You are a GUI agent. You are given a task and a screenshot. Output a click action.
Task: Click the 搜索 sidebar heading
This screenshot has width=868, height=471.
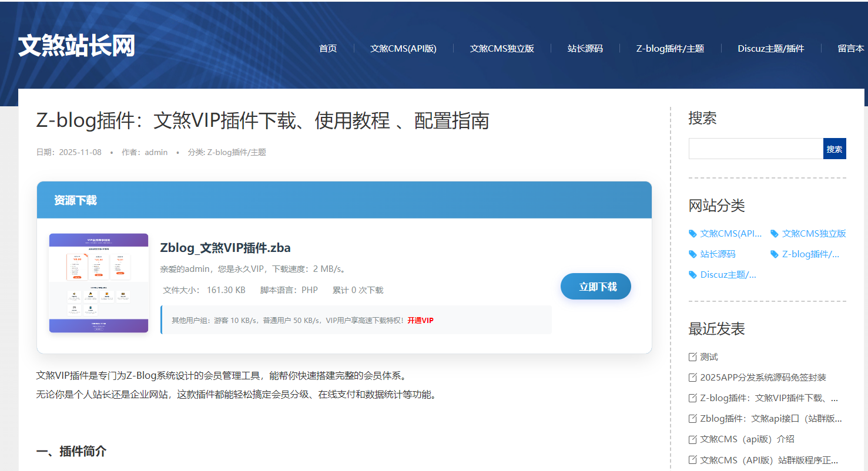click(x=702, y=119)
